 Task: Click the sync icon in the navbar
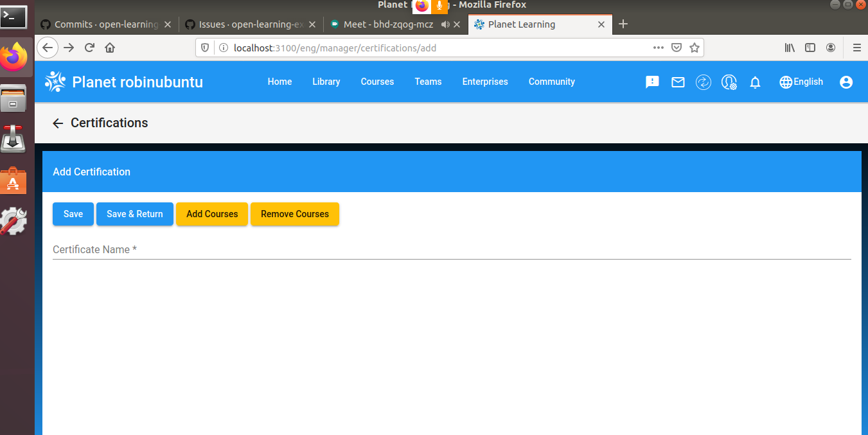click(x=704, y=82)
